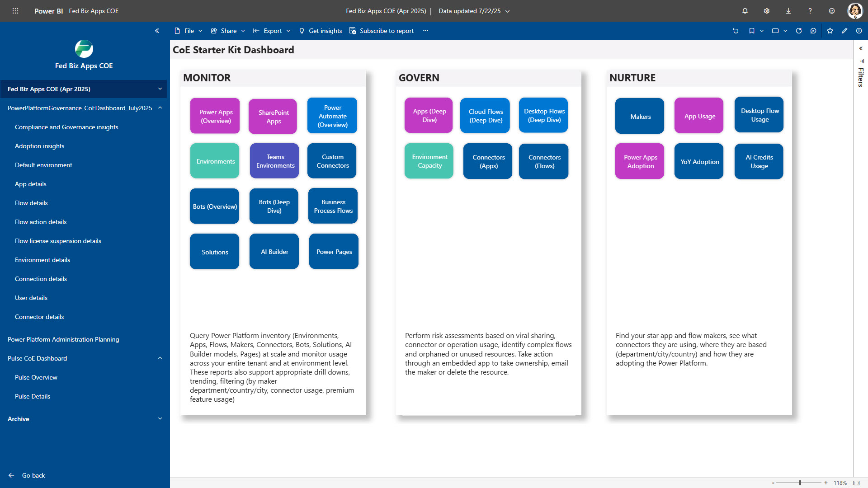
Task: Click Makers tile
Action: tap(640, 116)
